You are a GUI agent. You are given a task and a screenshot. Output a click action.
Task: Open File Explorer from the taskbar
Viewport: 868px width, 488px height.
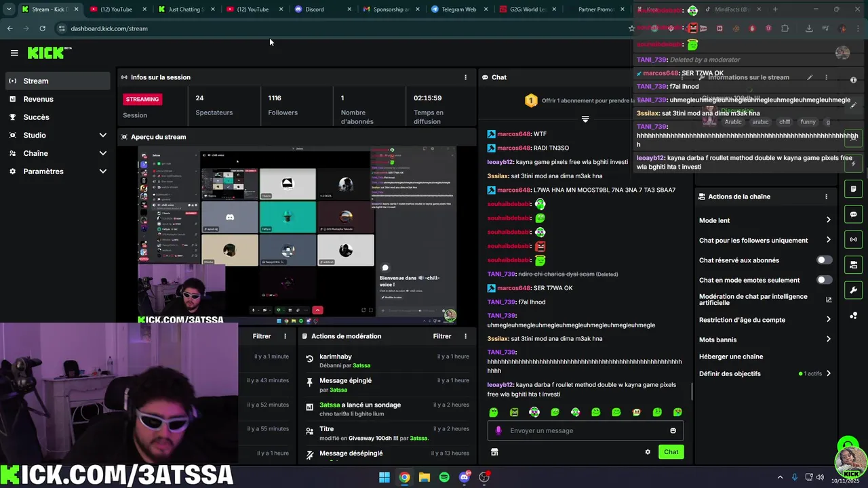click(x=425, y=477)
